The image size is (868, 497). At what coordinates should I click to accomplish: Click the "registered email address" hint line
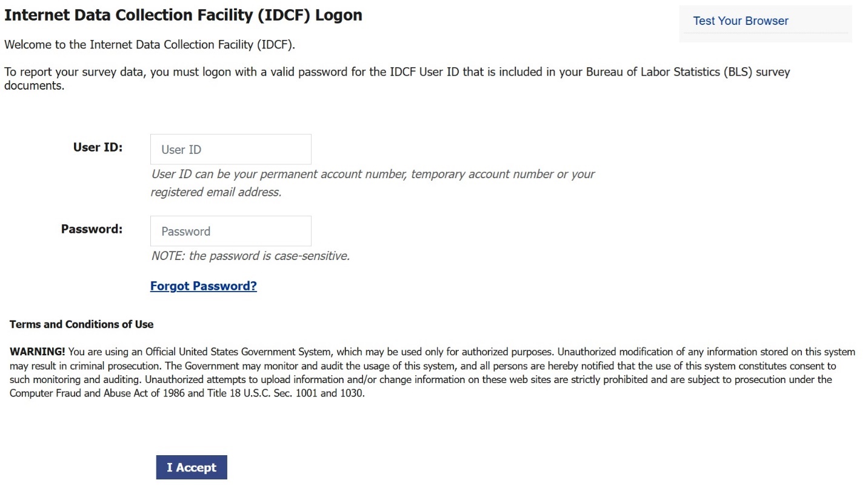[216, 193]
